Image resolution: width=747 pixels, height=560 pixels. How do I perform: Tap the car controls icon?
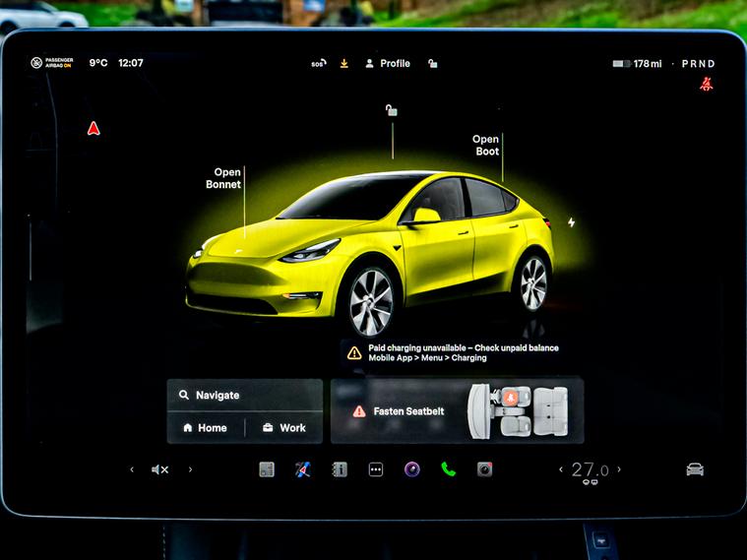point(695,469)
